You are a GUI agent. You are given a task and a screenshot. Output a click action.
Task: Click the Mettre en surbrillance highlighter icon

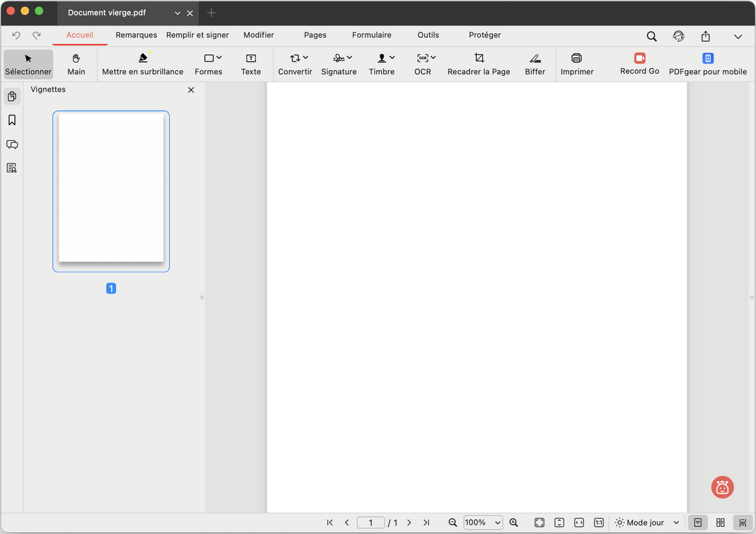[143, 58]
